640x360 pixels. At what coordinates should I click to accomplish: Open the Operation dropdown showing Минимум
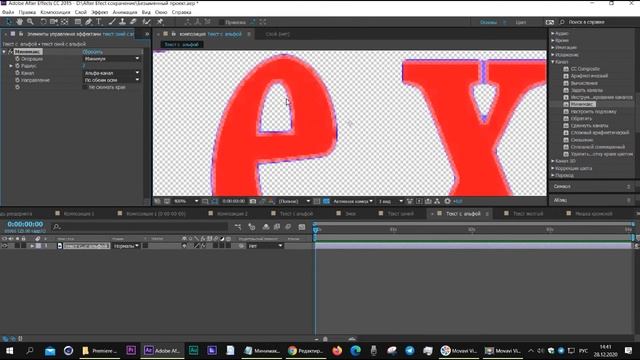coord(111,59)
